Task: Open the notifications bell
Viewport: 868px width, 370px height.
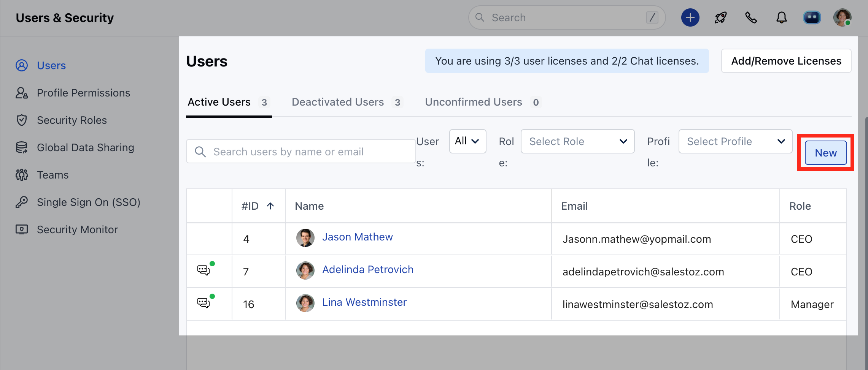Action: (781, 17)
